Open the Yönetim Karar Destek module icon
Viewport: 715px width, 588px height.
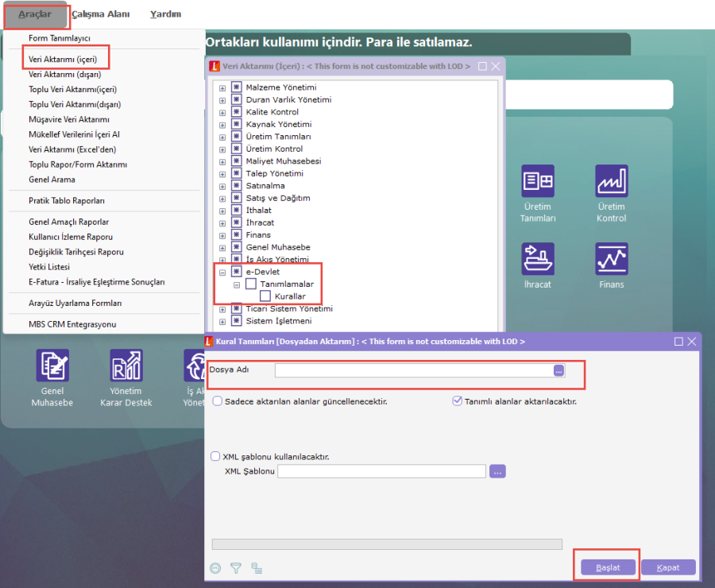126,366
